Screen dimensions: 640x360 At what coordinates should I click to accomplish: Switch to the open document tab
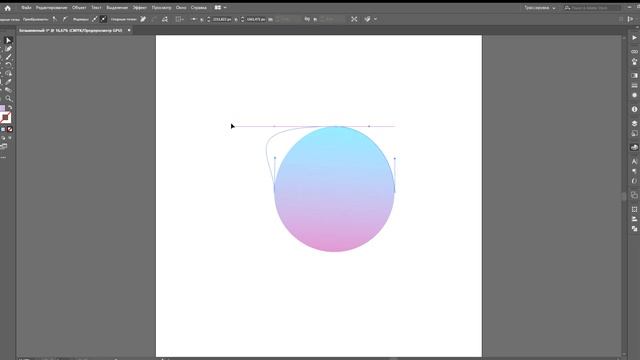coord(71,30)
